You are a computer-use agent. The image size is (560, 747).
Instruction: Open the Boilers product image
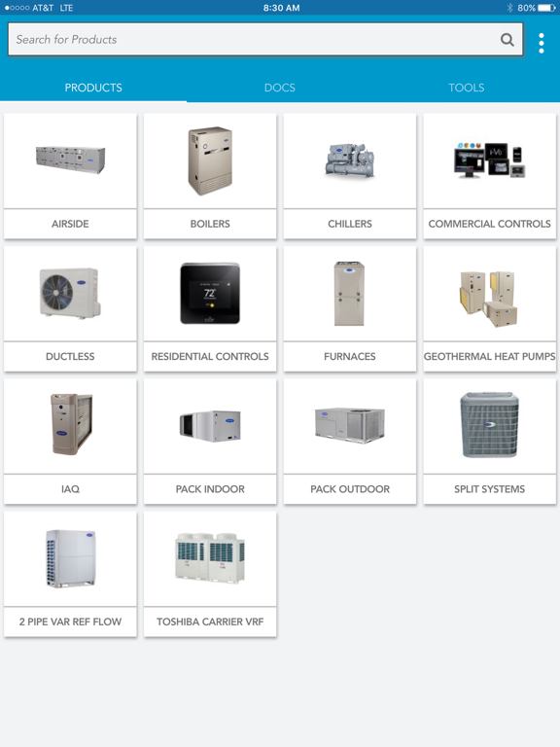point(210,160)
